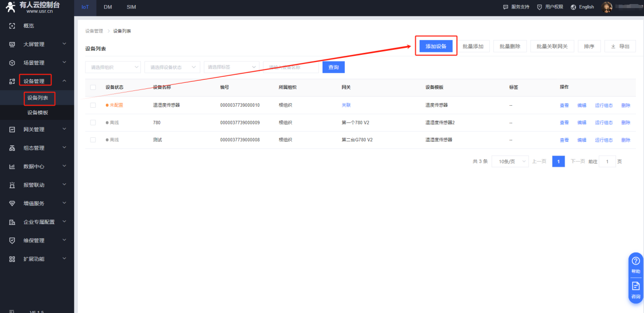
Task: Open the floating Consult document icon
Action: [635, 286]
